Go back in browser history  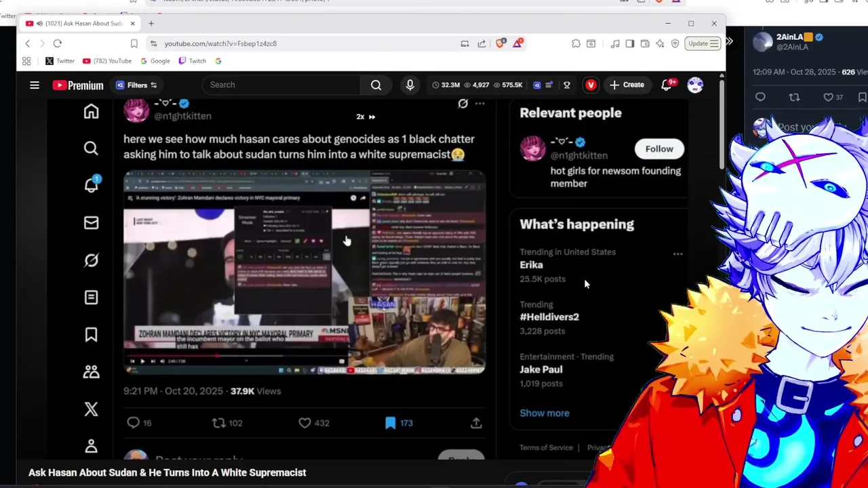(x=28, y=43)
